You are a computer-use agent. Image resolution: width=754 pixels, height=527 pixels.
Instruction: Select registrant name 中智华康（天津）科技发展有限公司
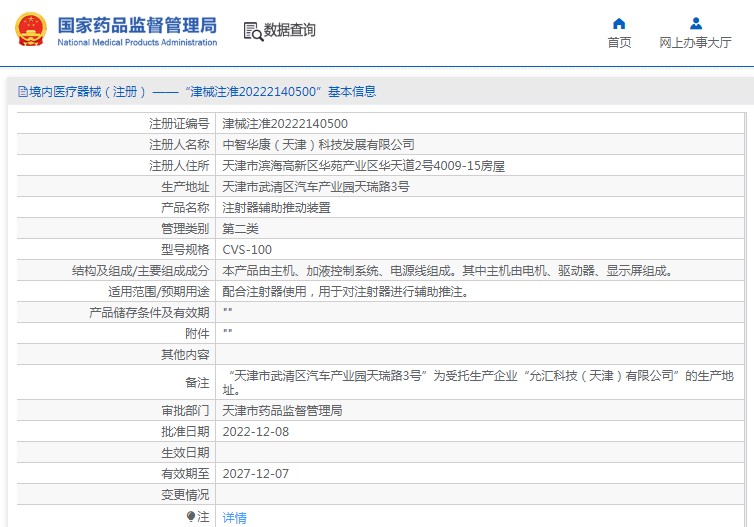317,145
